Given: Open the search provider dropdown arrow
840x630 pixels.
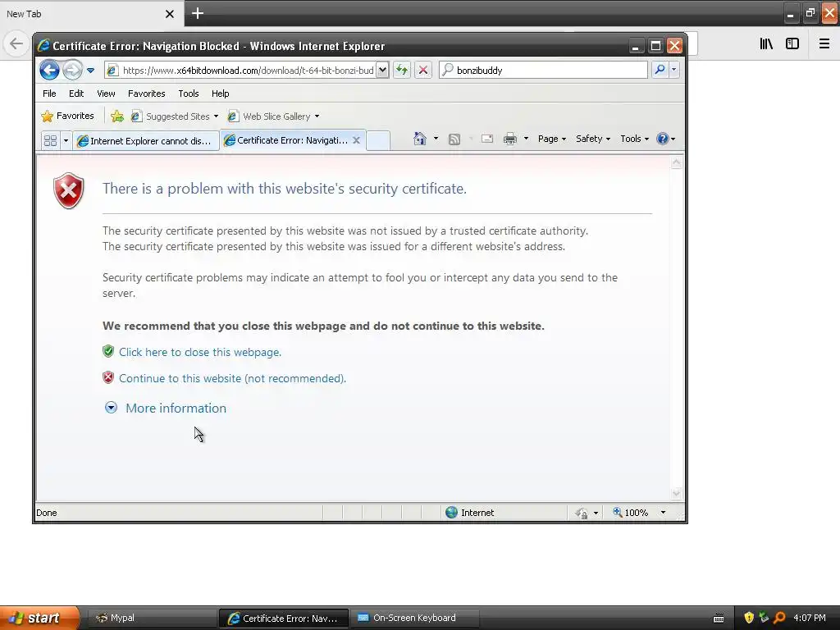Looking at the screenshot, I should click(674, 70).
